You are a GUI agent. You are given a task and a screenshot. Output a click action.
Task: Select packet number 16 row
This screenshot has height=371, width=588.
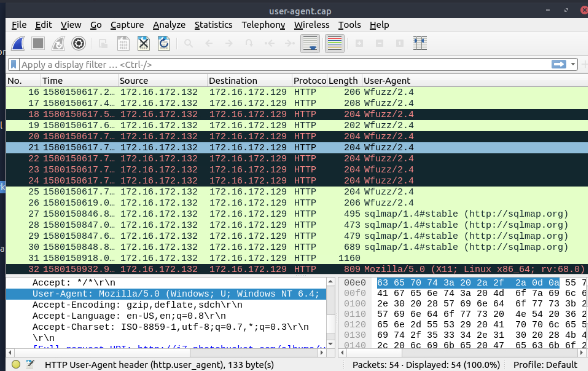(x=297, y=92)
